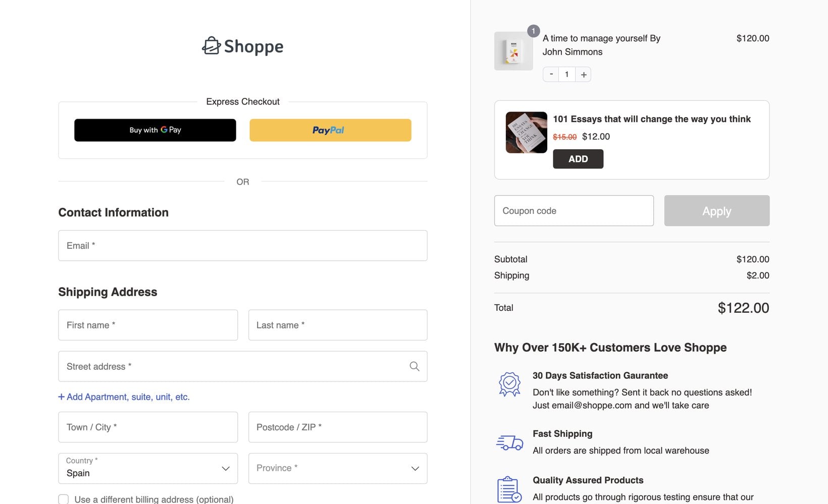Click the Subtotal $120.00 value
The height and width of the screenshot is (504, 828).
coord(753,259)
